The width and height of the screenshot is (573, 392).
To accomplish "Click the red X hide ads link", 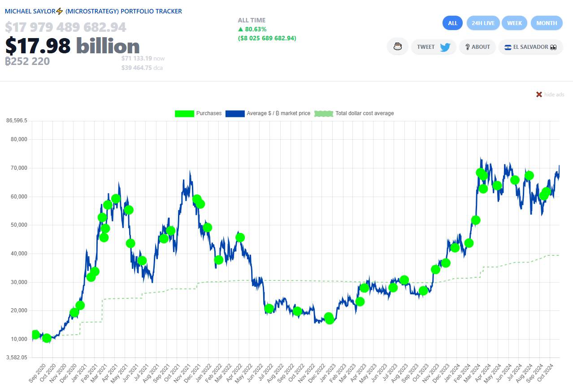I will (550, 95).
